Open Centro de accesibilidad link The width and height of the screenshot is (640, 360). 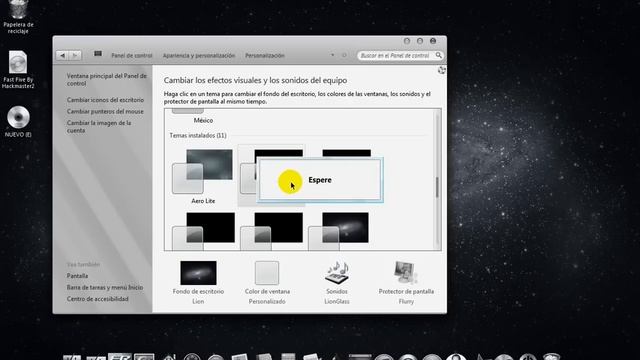[x=98, y=299]
